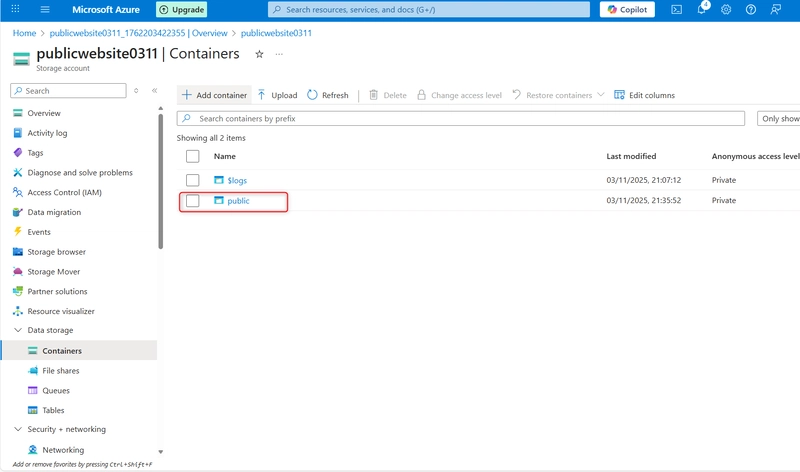
Task: Select the $logs container checkbox
Action: [x=193, y=180]
